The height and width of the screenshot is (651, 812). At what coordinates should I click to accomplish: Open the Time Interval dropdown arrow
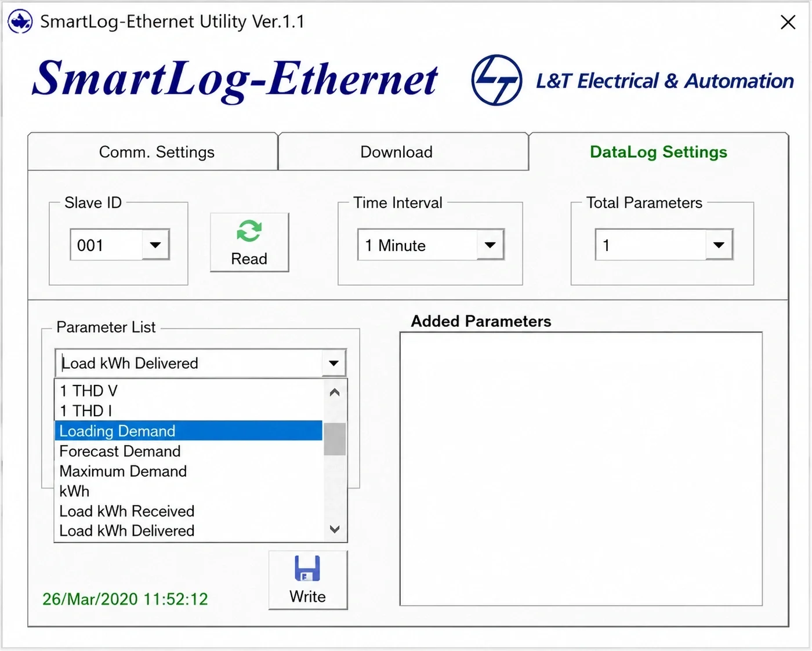click(490, 245)
